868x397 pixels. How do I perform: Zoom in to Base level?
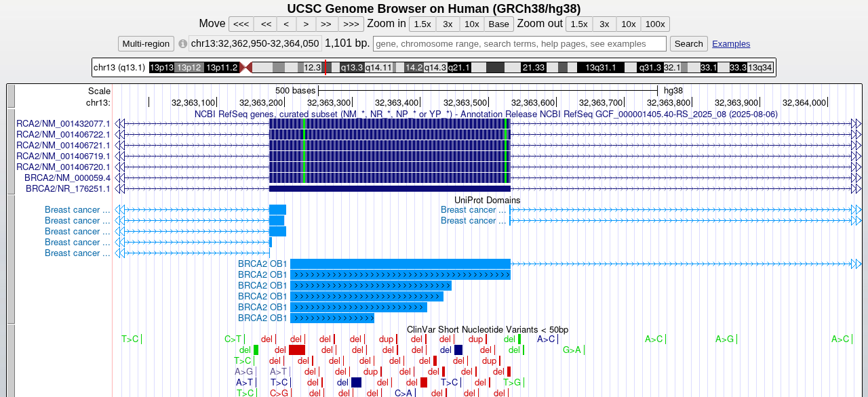tap(498, 24)
